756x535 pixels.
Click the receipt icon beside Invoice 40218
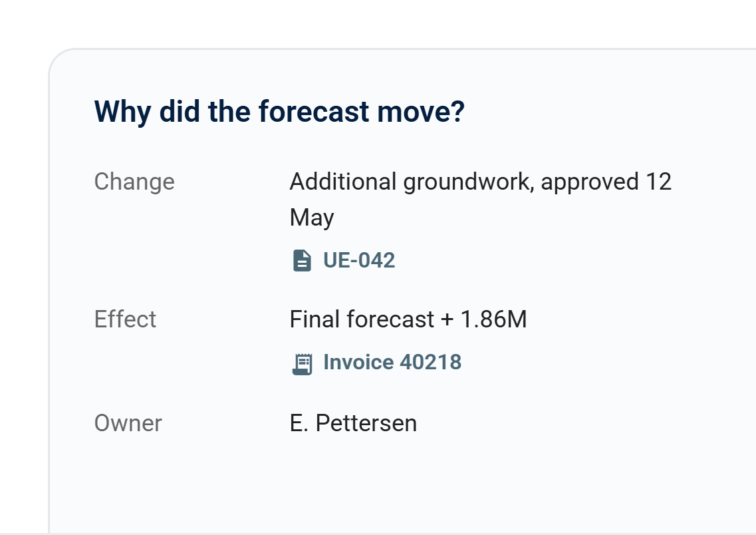[303, 363]
